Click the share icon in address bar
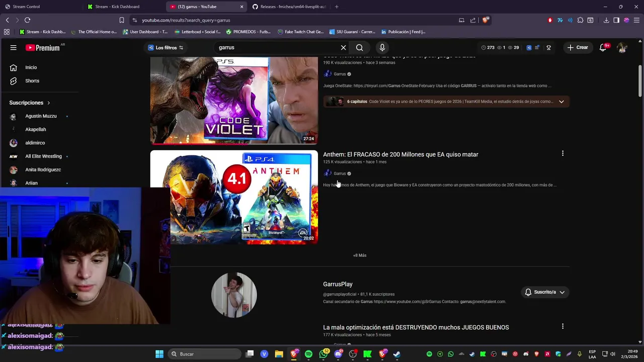 coord(473,20)
